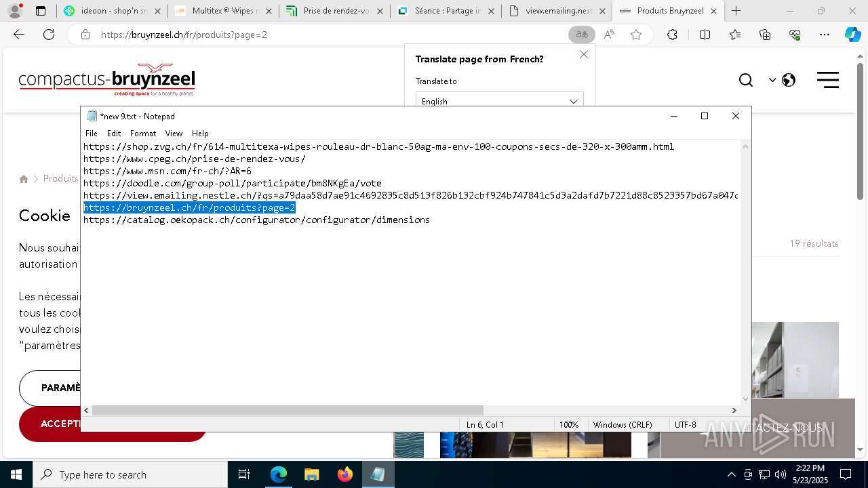Open Edge Settings and more ellipsis
The image size is (868, 488).
click(825, 35)
